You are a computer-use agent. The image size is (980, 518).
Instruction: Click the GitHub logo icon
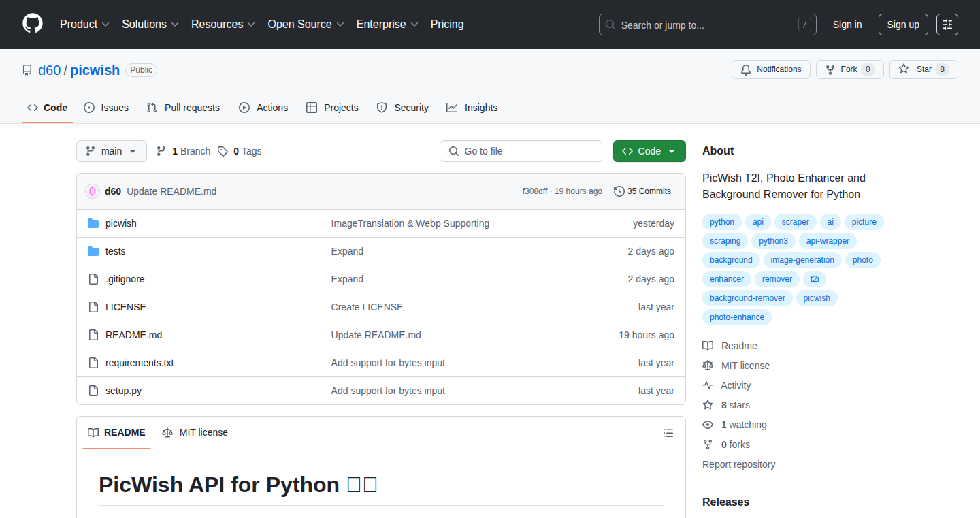(x=33, y=24)
